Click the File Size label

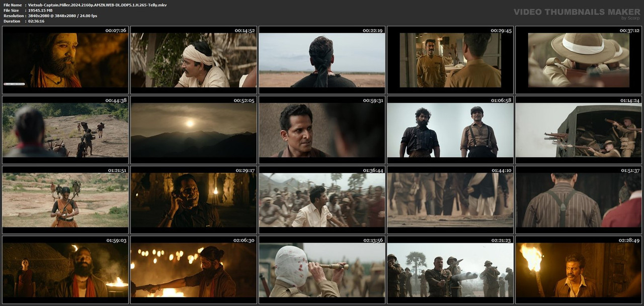coord(11,11)
